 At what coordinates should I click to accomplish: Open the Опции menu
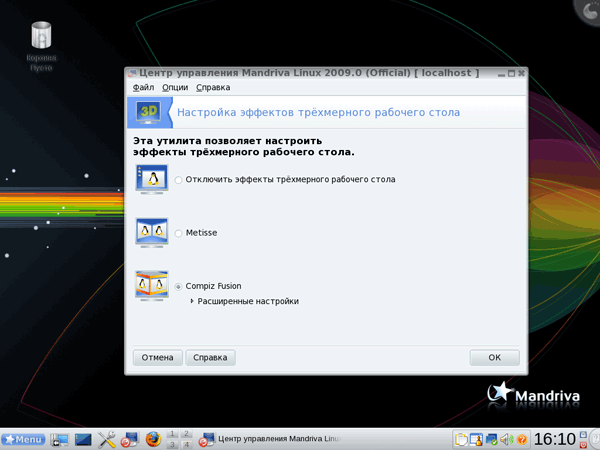pos(175,88)
